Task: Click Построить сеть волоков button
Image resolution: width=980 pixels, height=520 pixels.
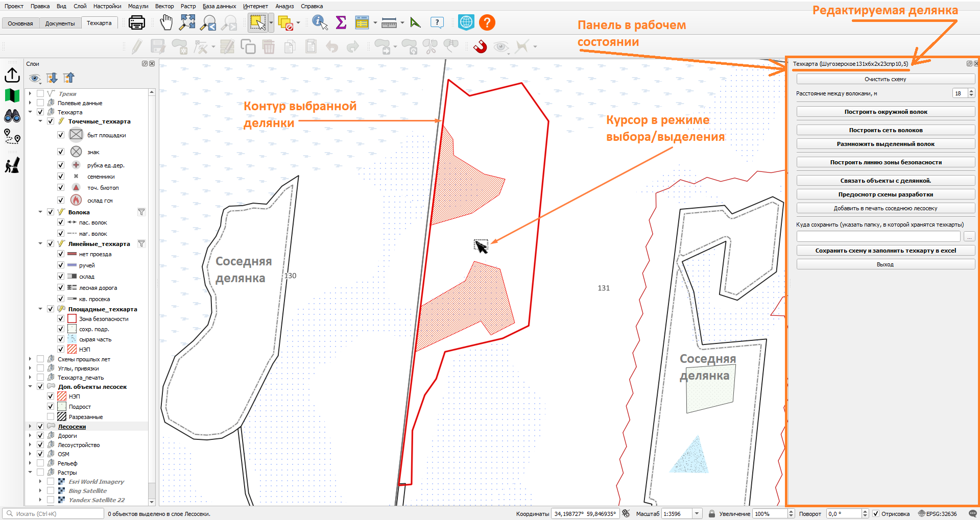Action: click(886, 130)
